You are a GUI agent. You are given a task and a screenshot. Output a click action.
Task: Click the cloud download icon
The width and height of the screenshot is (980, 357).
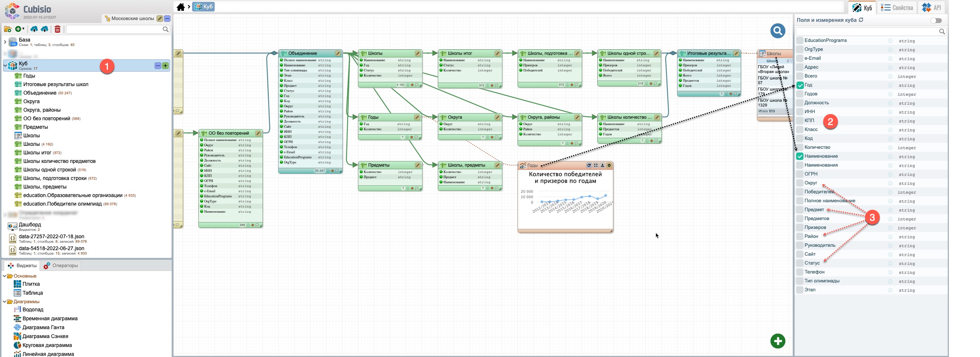tap(44, 29)
